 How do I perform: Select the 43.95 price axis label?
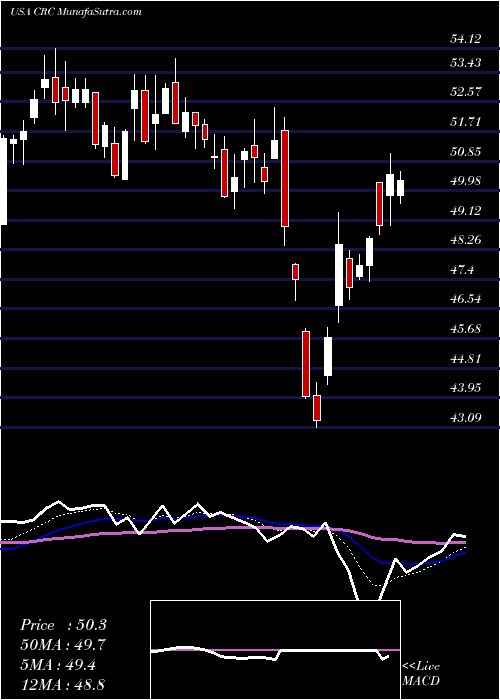coord(466,388)
